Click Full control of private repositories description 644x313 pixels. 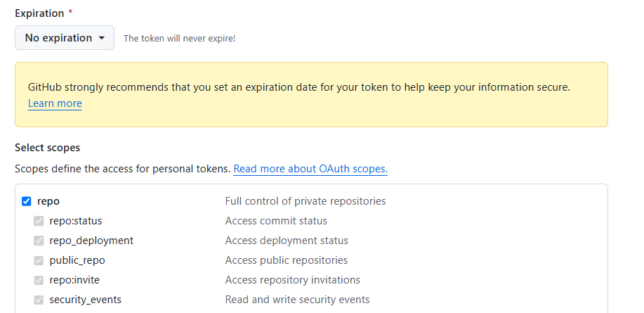[x=305, y=201]
